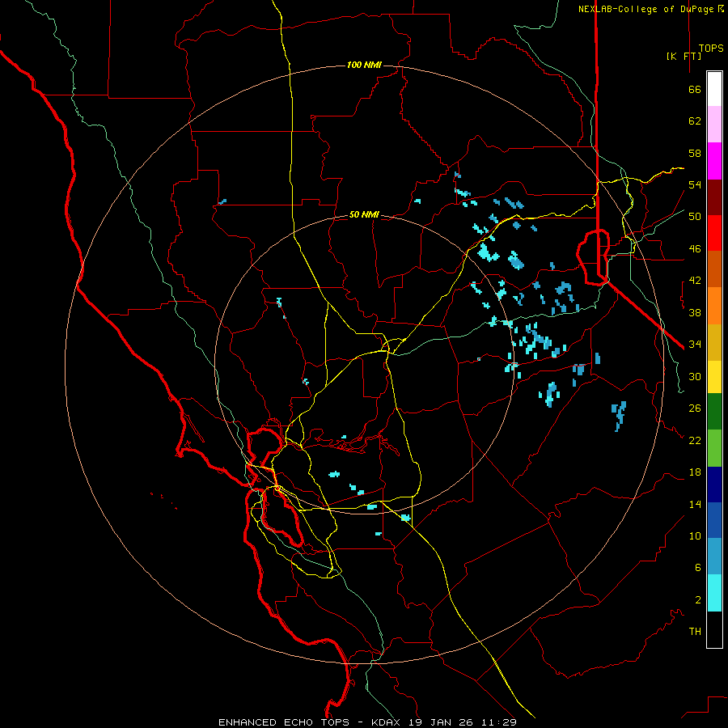Click the "KDAX" station identifier

(x=387, y=722)
